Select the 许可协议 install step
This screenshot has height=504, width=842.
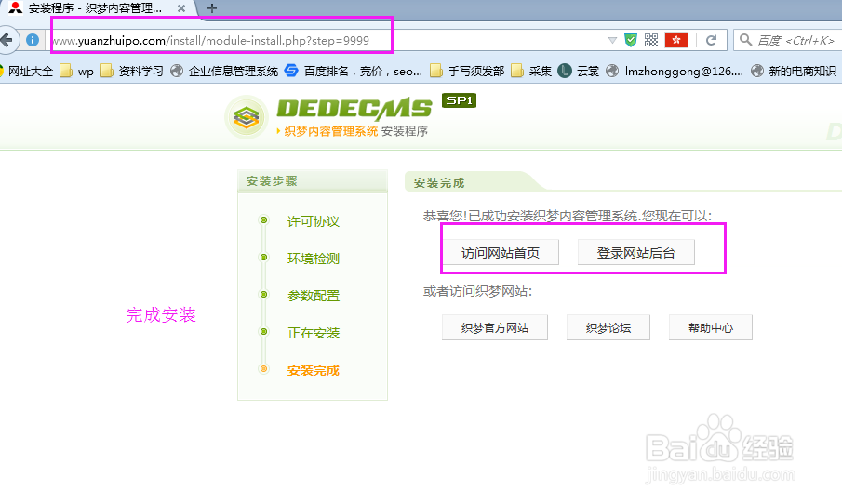(x=313, y=221)
